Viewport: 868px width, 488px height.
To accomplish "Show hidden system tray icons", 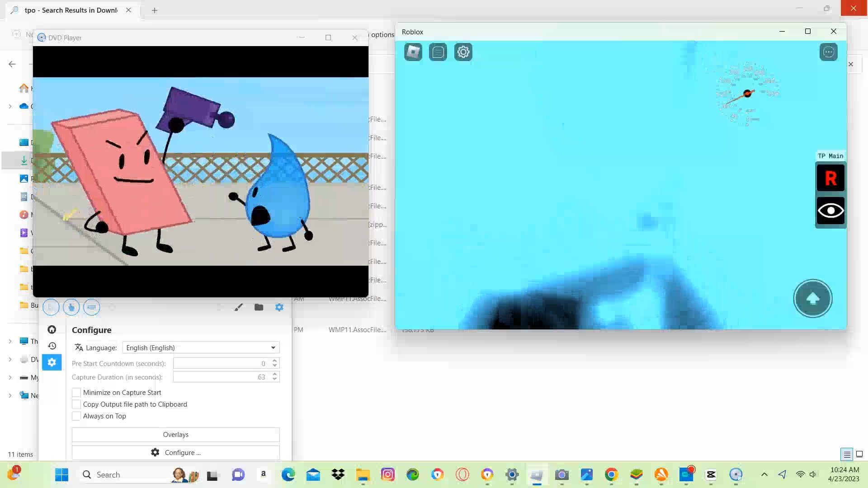I will point(764,474).
